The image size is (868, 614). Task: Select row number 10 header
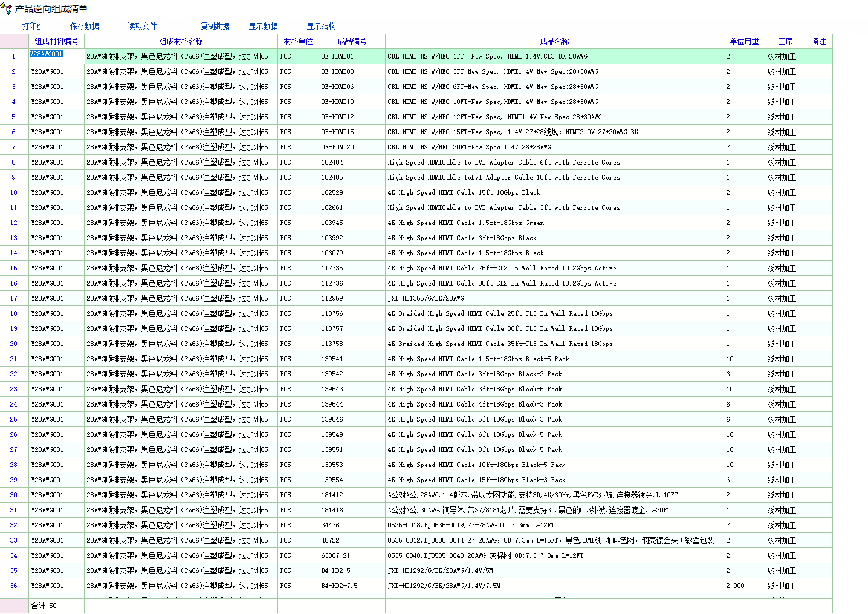click(x=14, y=192)
